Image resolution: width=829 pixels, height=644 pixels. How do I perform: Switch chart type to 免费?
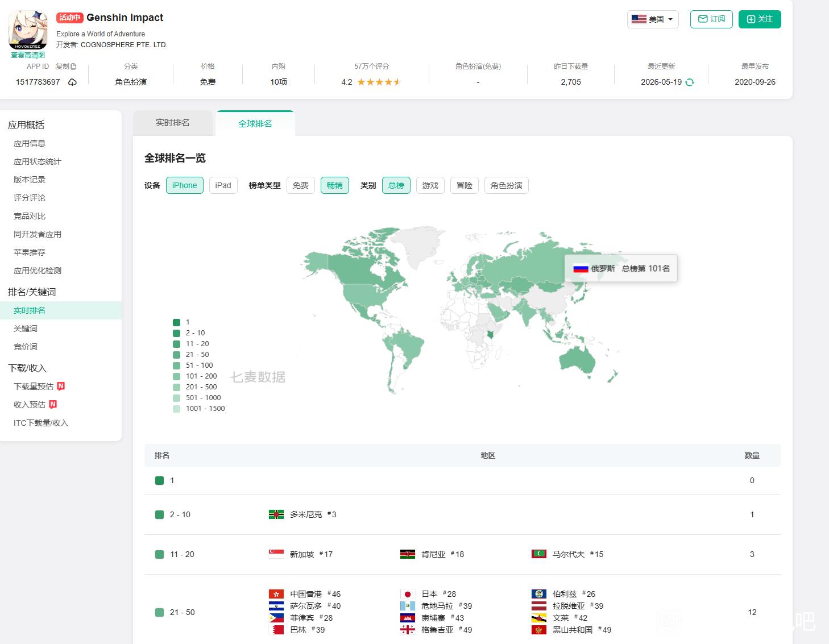[x=301, y=185]
